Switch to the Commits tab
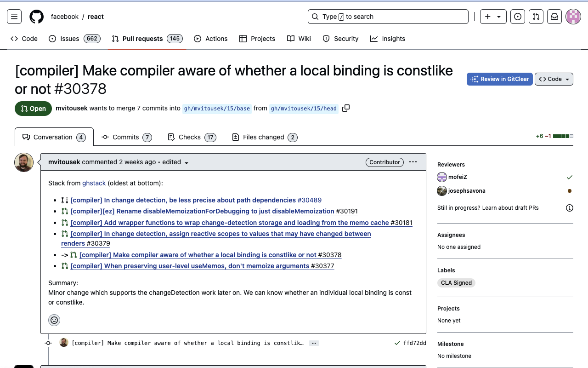The image size is (588, 368). [127, 137]
